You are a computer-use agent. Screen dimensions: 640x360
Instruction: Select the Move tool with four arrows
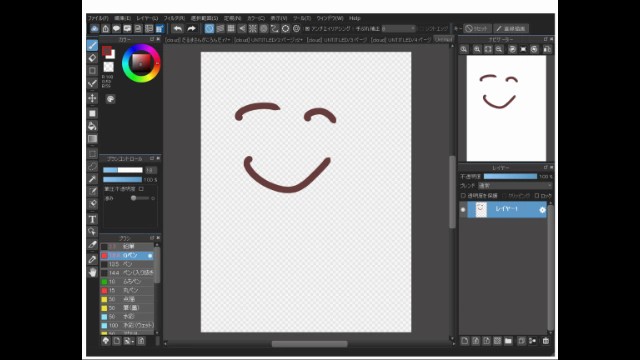click(x=93, y=98)
